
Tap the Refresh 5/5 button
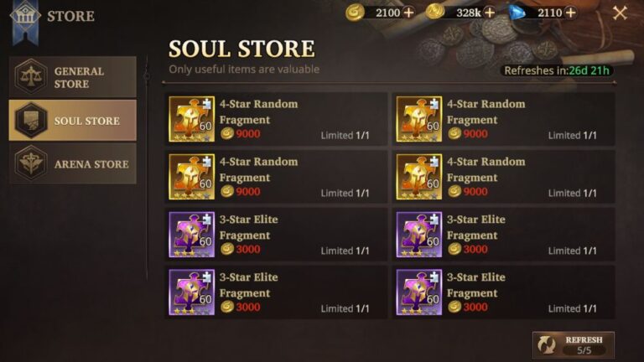tap(574, 344)
